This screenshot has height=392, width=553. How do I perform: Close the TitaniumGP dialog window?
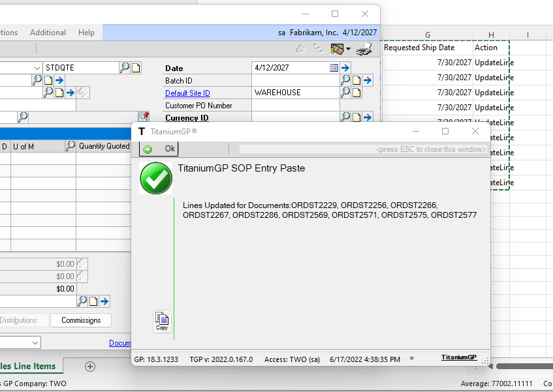coord(475,131)
